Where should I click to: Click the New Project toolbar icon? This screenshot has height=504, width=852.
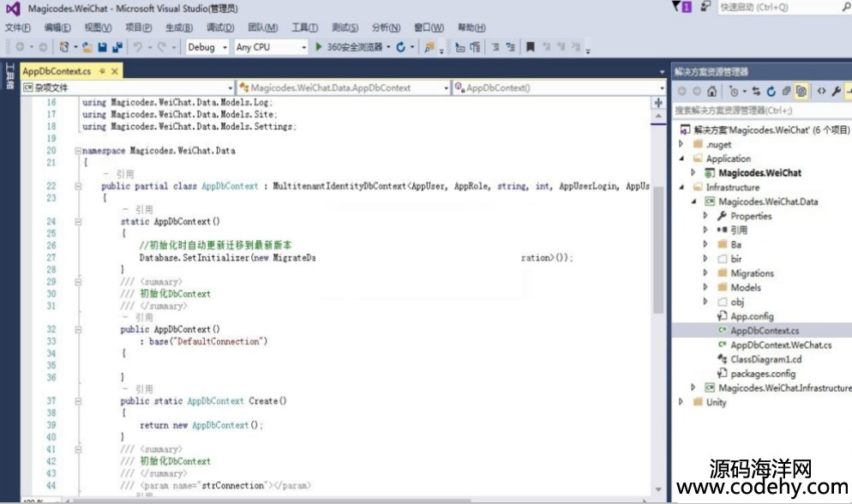[64, 47]
